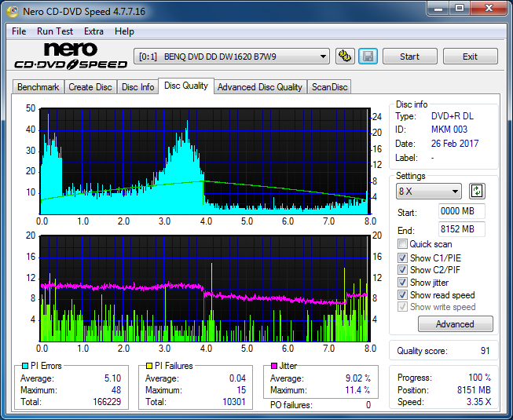Screen dimensions: 513x420
Task: Click the Speed value 3.35 X
Action: click(479, 402)
